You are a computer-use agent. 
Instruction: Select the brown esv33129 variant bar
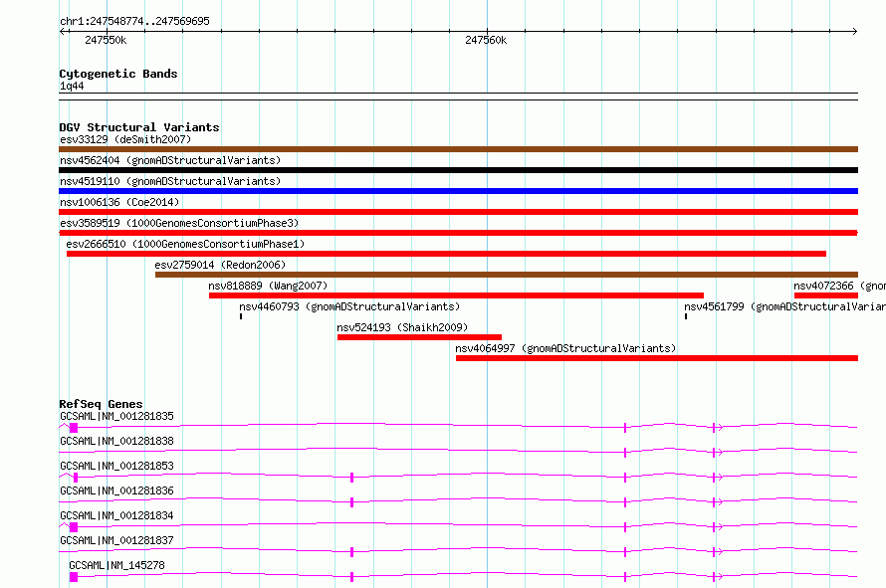(x=458, y=149)
